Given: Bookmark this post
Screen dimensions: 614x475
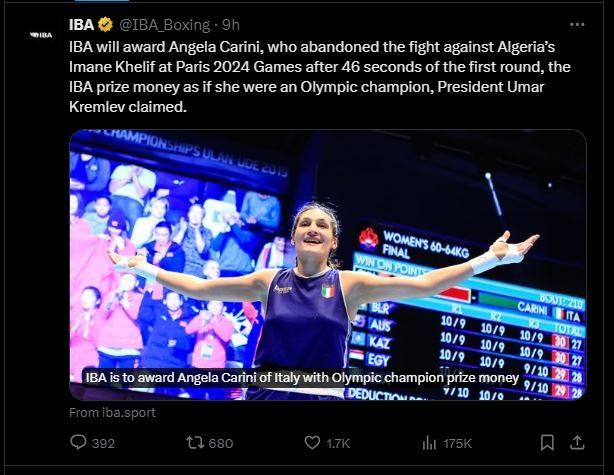Looking at the screenshot, I should [547, 442].
